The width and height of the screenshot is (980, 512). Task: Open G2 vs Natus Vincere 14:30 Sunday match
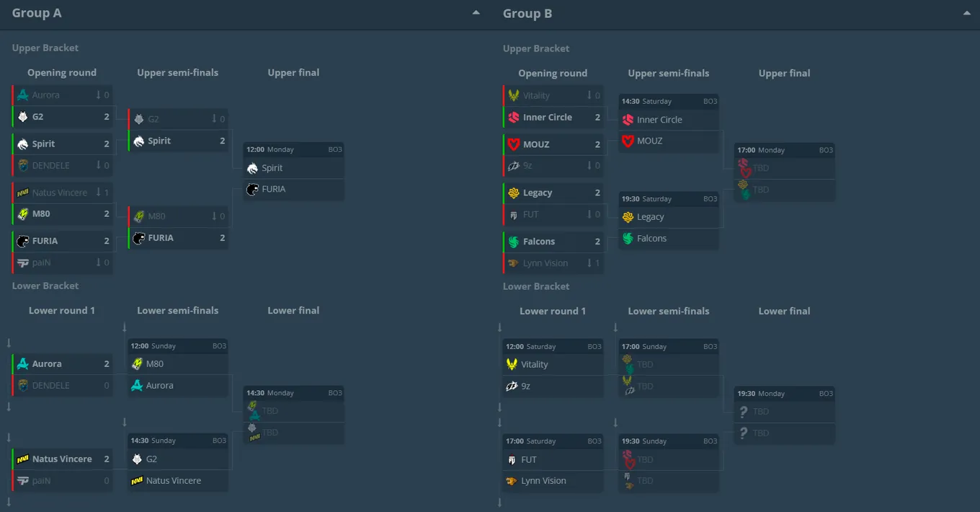click(x=178, y=462)
